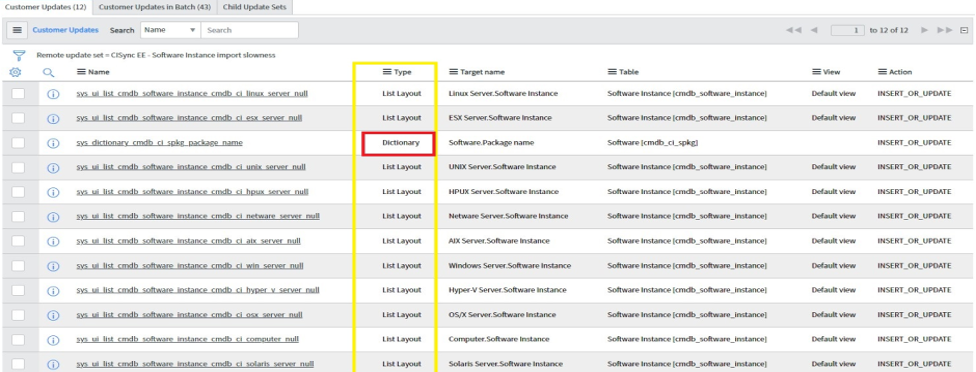Open the Target name column menu icon

point(453,72)
